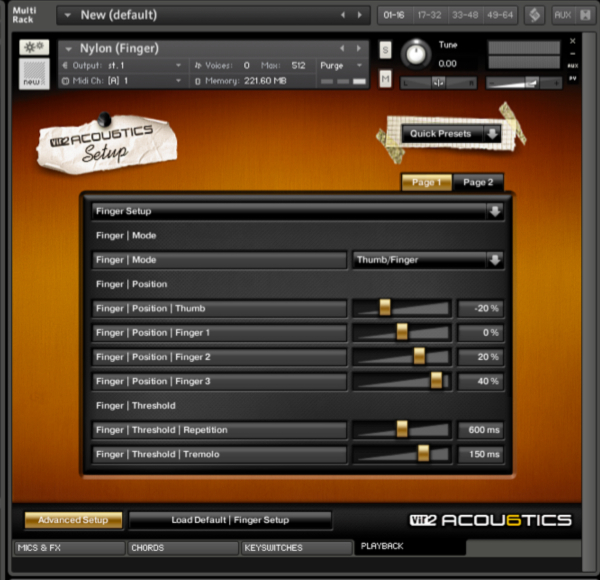The image size is (600, 580).
Task: Click the 600 ms repetition value field
Action: pos(481,430)
